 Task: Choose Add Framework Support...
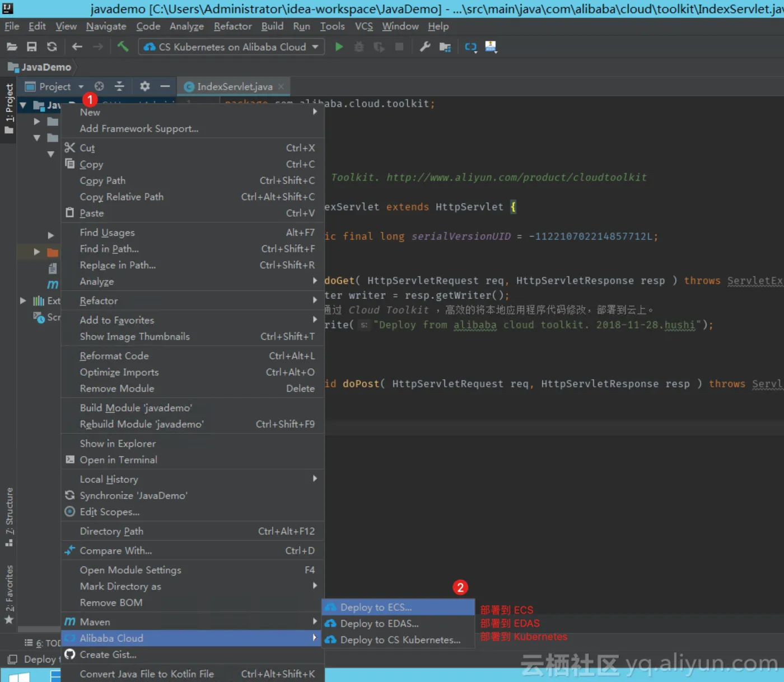193,128
